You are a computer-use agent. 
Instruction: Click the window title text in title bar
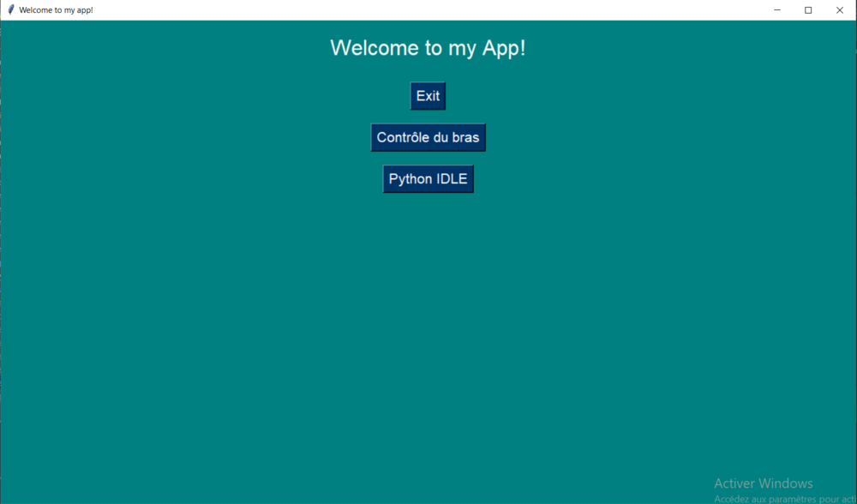click(56, 9)
